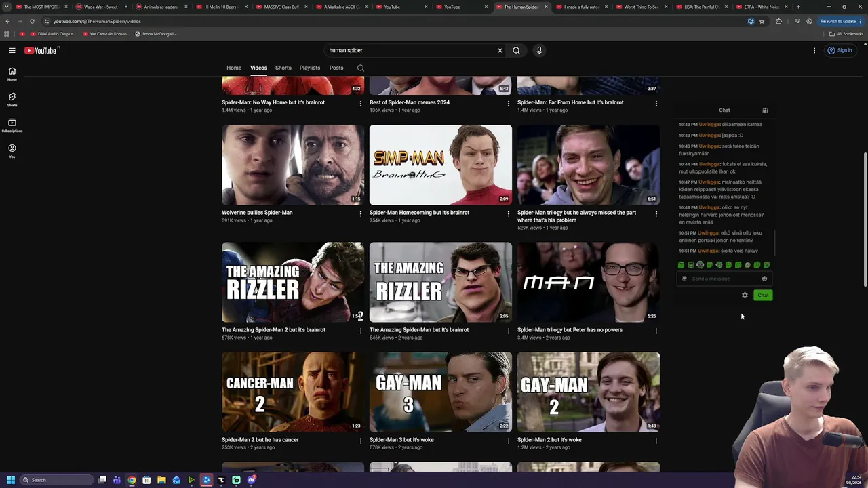Open the All Bookmarks folder
Screen dimensions: 868x488
click(846, 34)
